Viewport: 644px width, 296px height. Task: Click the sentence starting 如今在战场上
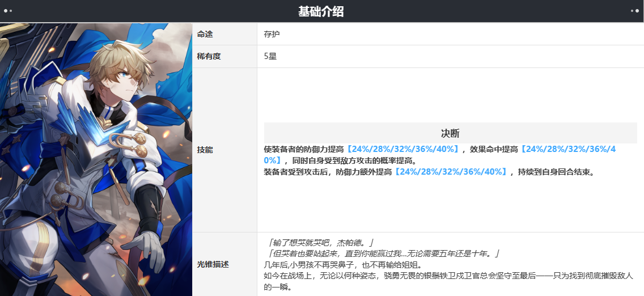click(x=448, y=276)
